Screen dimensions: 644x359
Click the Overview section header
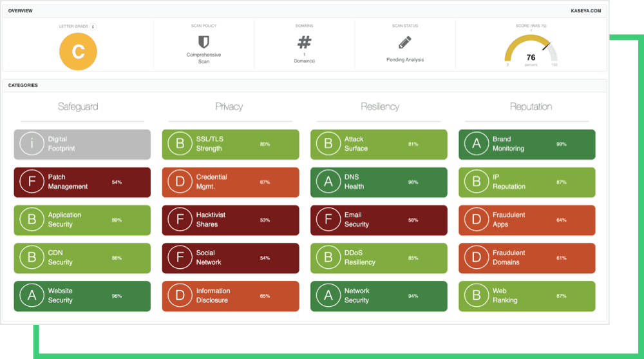click(x=21, y=11)
